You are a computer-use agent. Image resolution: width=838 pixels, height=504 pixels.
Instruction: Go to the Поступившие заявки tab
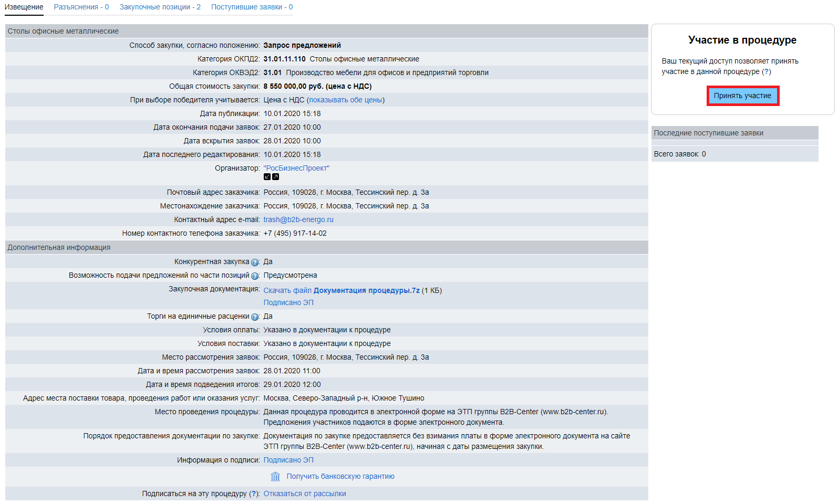[252, 7]
